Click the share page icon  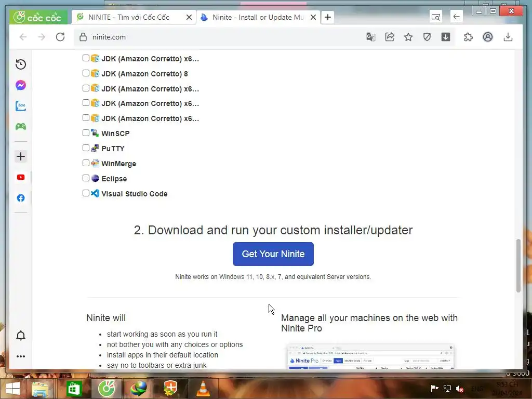(390, 37)
